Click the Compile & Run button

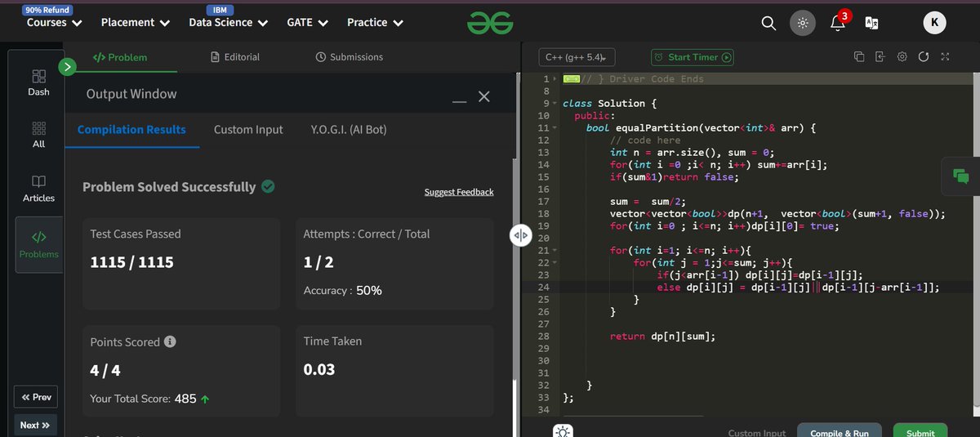point(840,431)
